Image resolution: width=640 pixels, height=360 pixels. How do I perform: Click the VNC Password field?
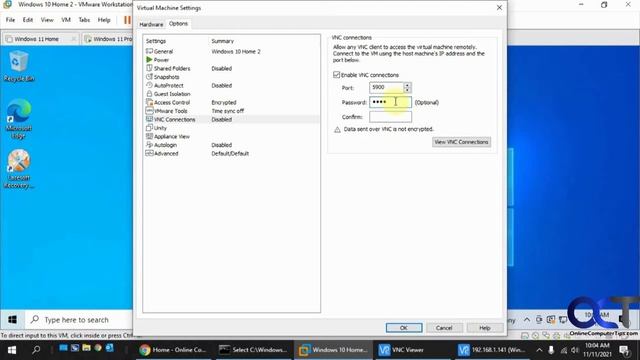point(390,102)
